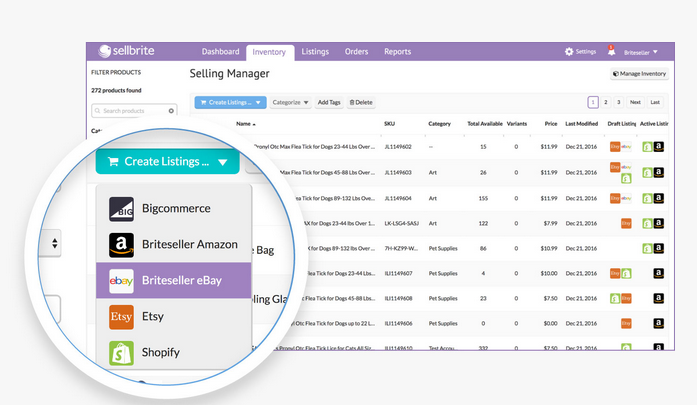Open the Dashboard tab
This screenshot has height=405, width=697.
[220, 52]
